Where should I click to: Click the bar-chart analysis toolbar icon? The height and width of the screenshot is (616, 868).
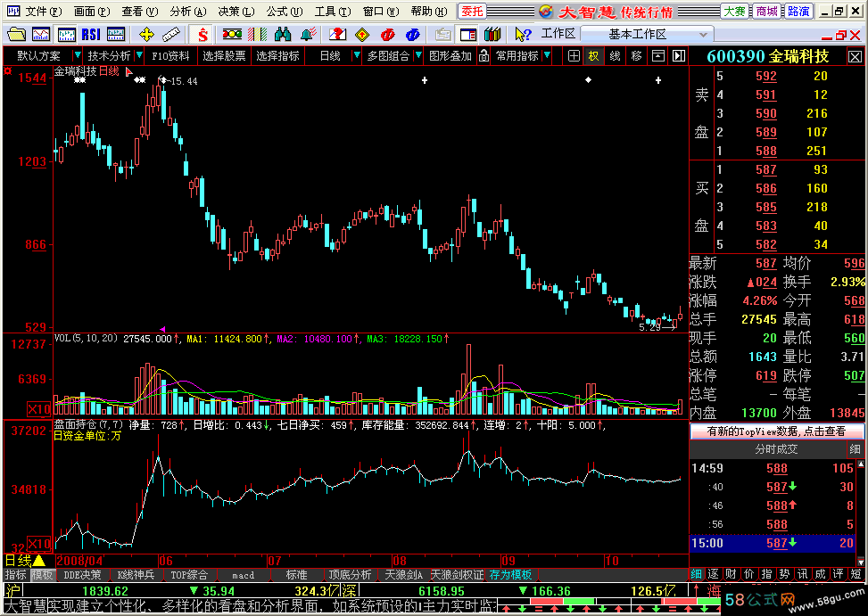pyautogui.click(x=66, y=34)
